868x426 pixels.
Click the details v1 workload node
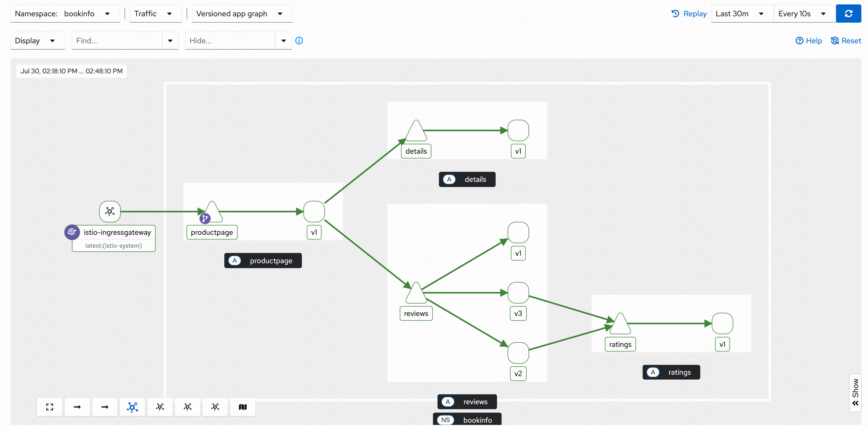click(518, 131)
